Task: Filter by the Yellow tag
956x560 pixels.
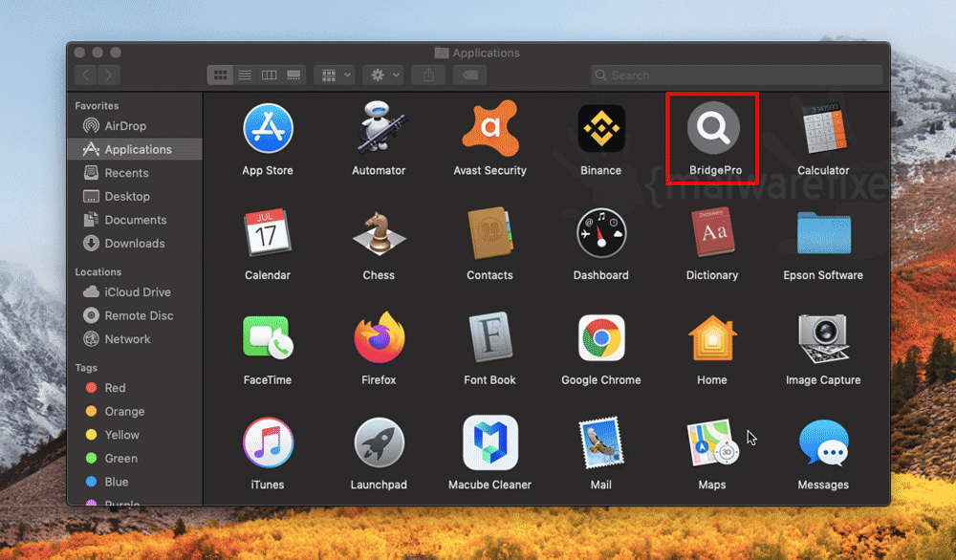Action: tap(134, 435)
